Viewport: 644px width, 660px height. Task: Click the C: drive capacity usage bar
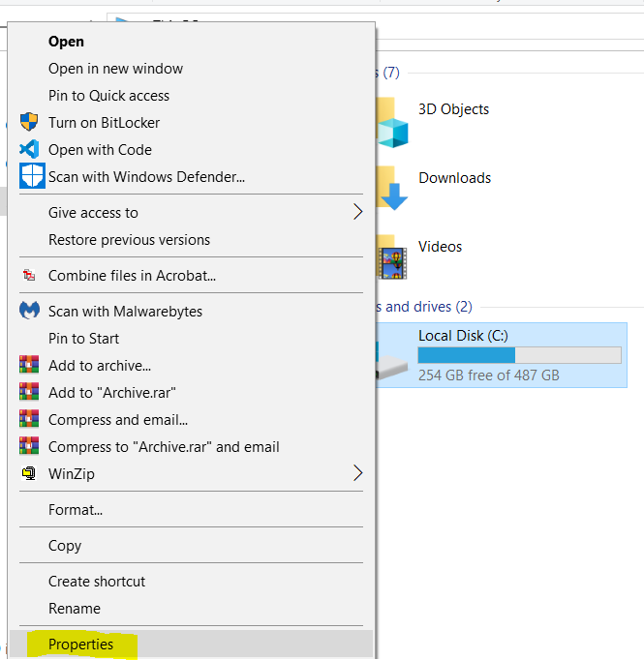tap(519, 355)
